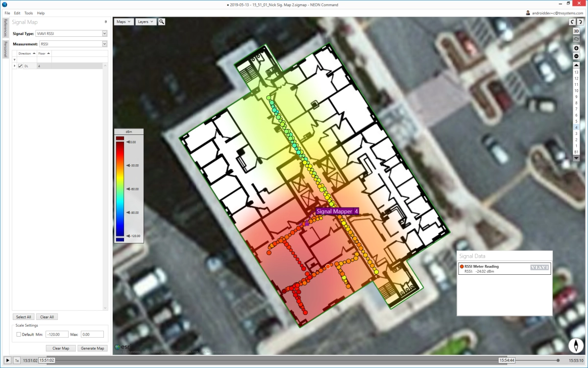Zoom in on the map
The height and width of the screenshot is (368, 588).
pyautogui.click(x=576, y=48)
